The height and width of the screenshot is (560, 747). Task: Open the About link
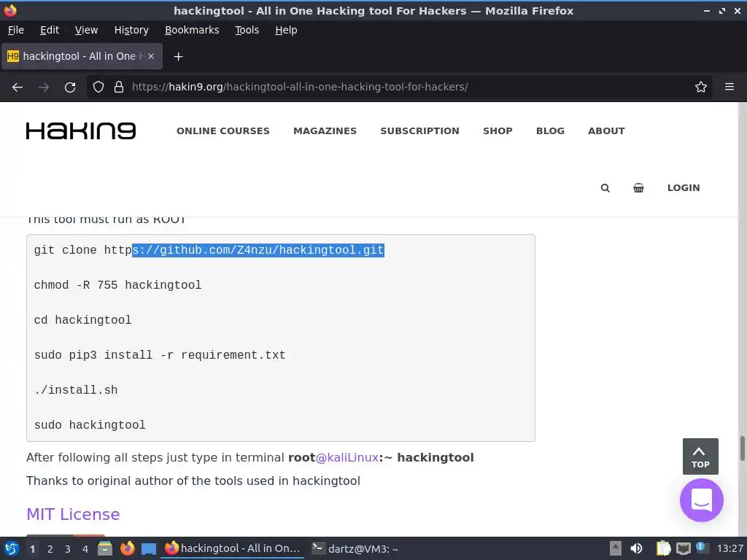coord(606,131)
